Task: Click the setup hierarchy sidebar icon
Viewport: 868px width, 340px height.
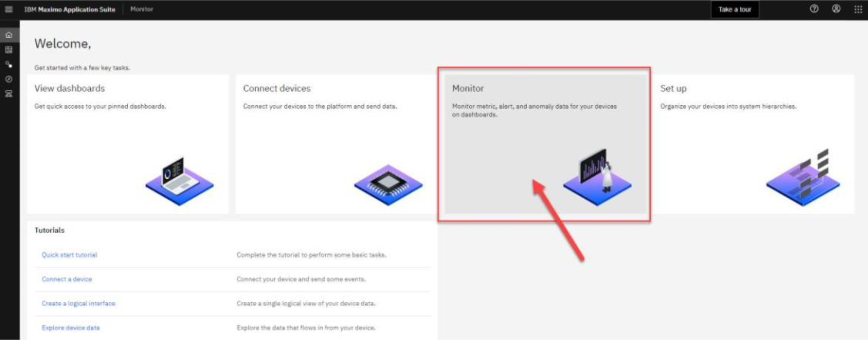Action: click(9, 94)
